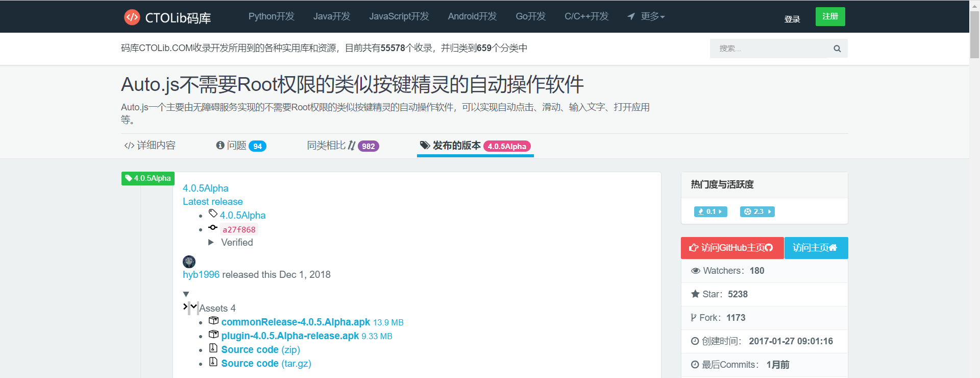
Task: Open the C/C++开发 menu
Action: 586,16
